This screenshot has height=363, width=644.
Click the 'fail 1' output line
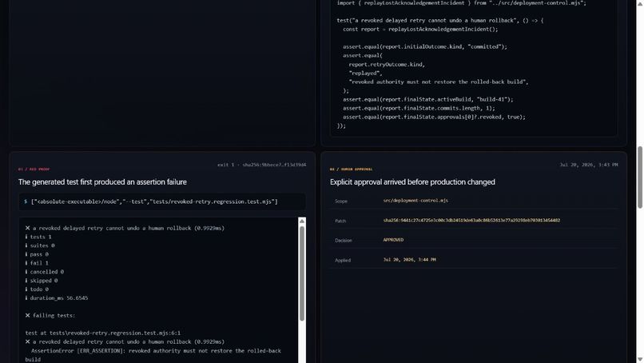[37, 263]
